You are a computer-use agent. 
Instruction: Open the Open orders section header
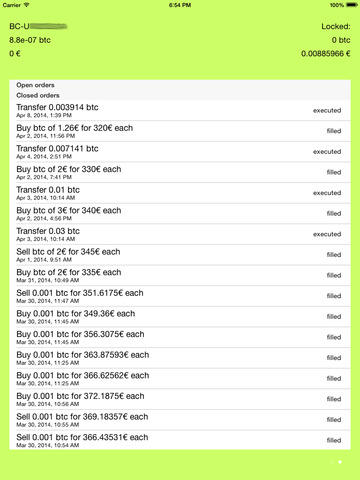point(180,85)
